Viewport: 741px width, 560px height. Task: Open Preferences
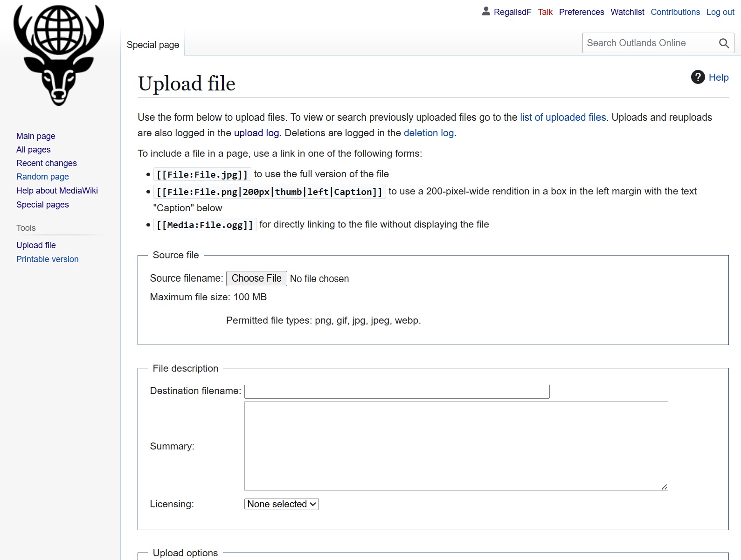point(582,12)
